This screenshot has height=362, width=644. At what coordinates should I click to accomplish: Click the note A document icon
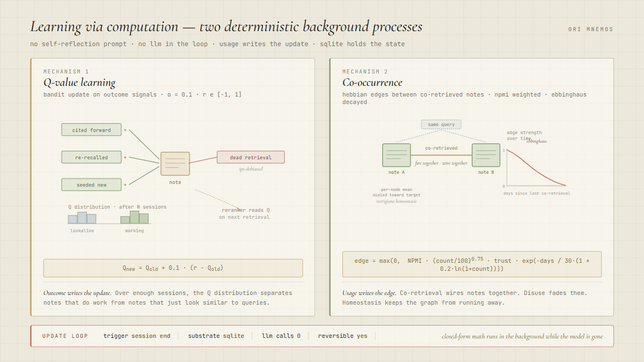(397, 156)
